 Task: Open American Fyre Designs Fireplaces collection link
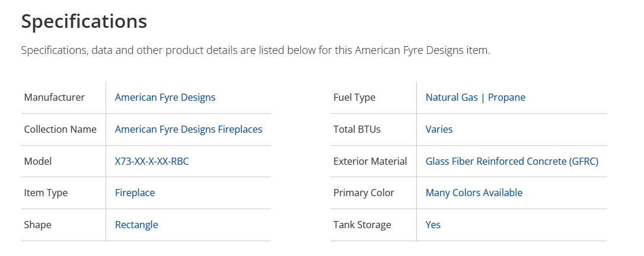click(x=188, y=129)
